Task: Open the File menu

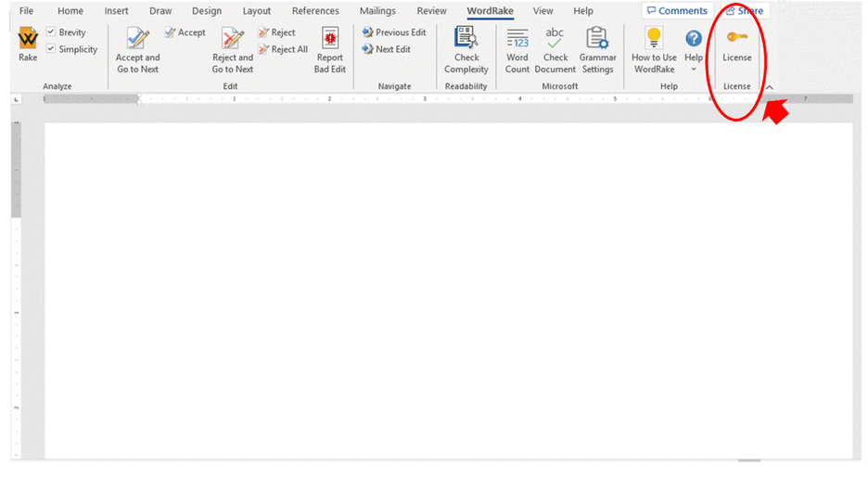Action: coord(26,10)
